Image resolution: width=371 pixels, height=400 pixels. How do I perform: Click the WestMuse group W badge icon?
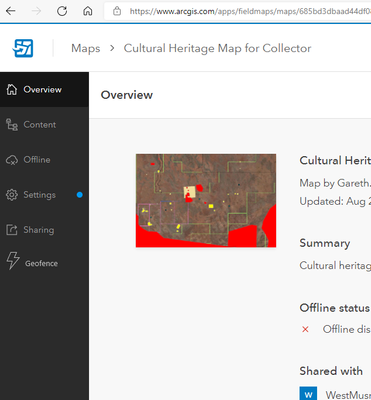pos(308,393)
